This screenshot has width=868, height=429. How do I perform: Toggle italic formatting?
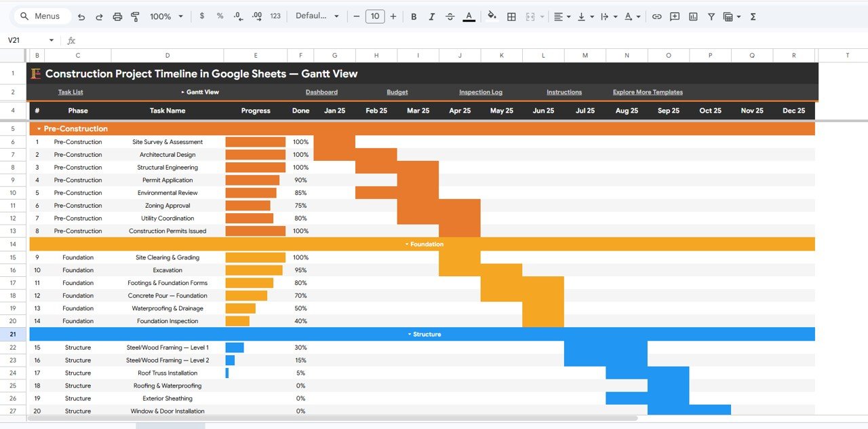(x=432, y=16)
